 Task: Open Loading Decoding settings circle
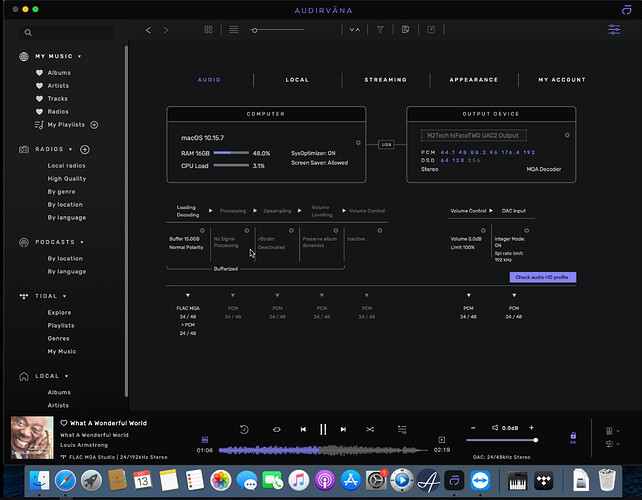tap(202, 231)
